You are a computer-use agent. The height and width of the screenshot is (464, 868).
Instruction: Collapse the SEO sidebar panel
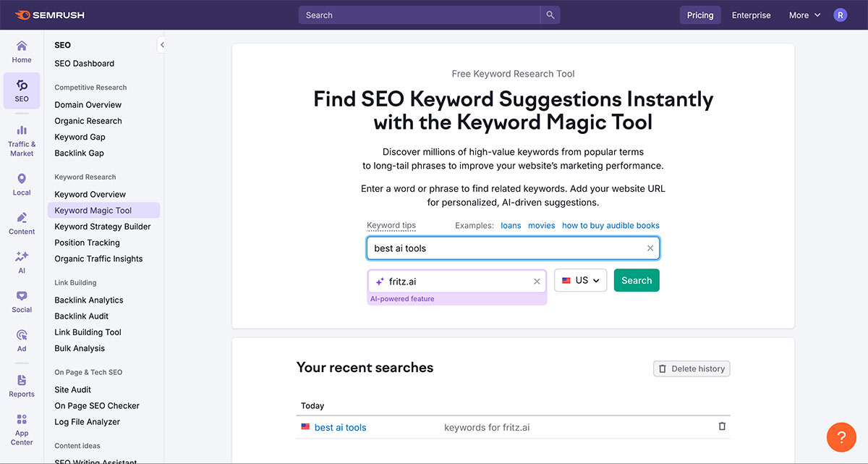pos(161,44)
